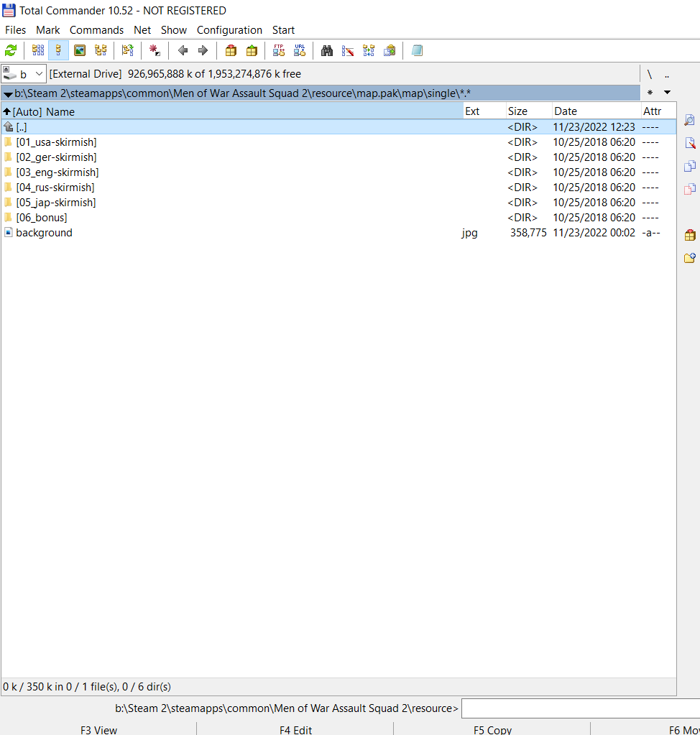This screenshot has height=735, width=700.
Task: Open the Notepad icon in toolbar
Action: click(x=417, y=50)
